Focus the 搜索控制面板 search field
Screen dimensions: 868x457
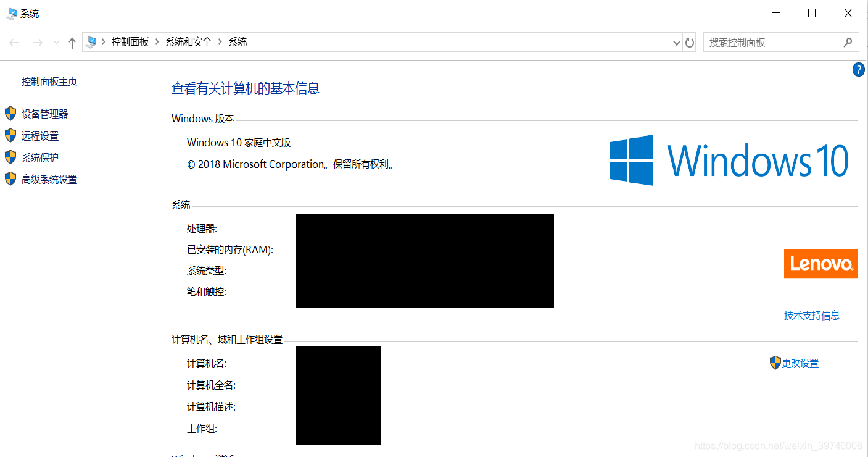coord(781,43)
